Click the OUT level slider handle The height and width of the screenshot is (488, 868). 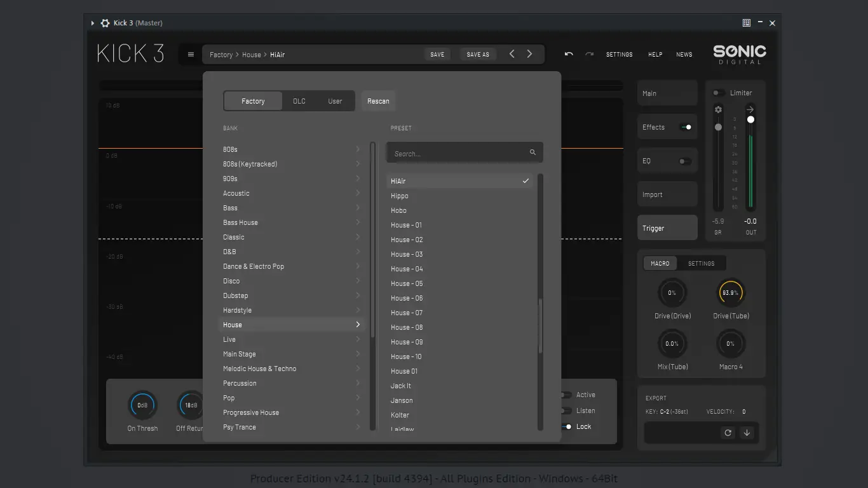tap(750, 119)
